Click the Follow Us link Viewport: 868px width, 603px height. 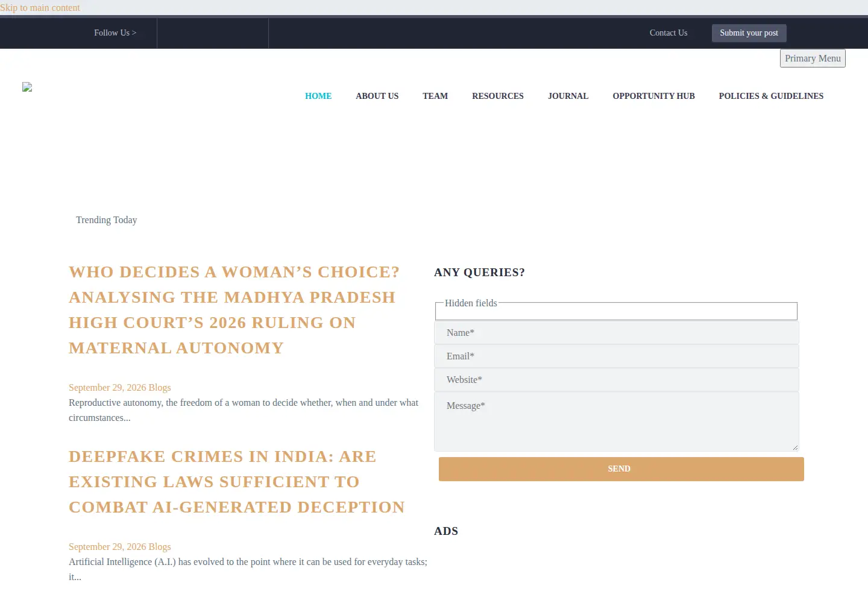[x=115, y=33]
